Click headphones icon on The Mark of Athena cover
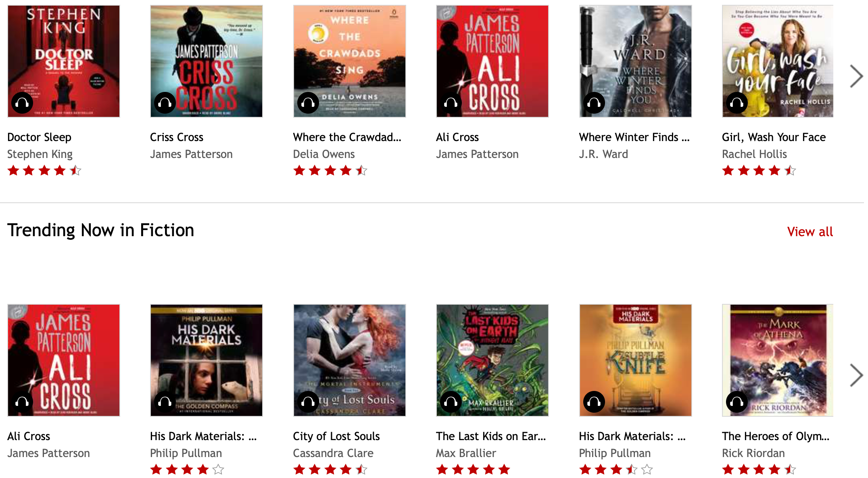Screen dimensions: 868x478 coord(737,402)
